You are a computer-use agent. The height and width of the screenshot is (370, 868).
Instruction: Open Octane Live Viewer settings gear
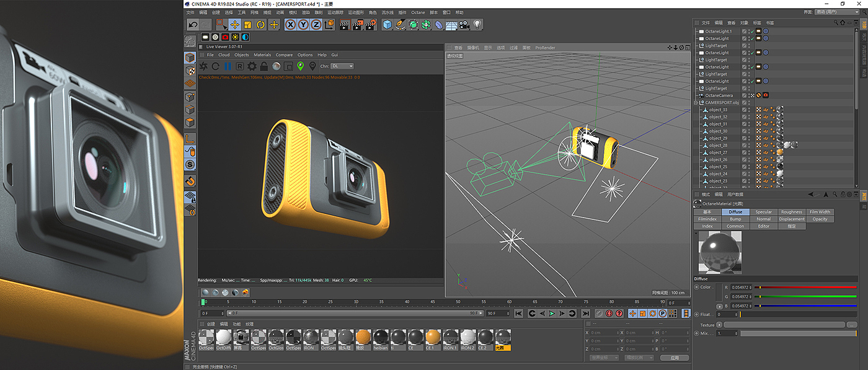pos(252,66)
